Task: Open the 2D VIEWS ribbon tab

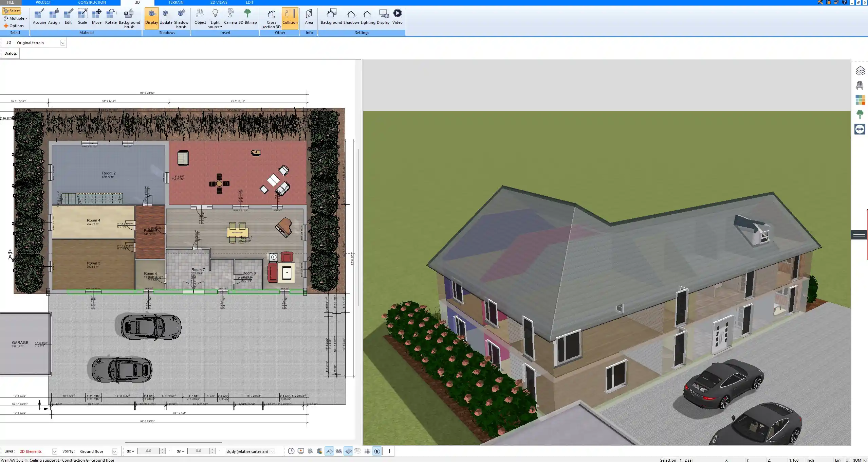Action: click(219, 2)
